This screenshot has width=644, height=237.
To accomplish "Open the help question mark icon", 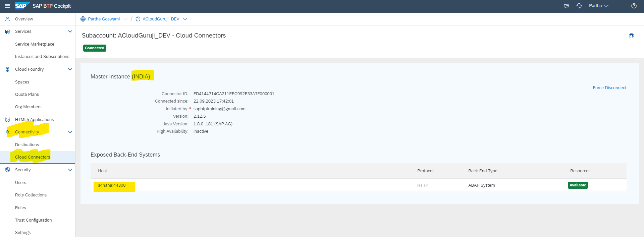I will tap(634, 6).
